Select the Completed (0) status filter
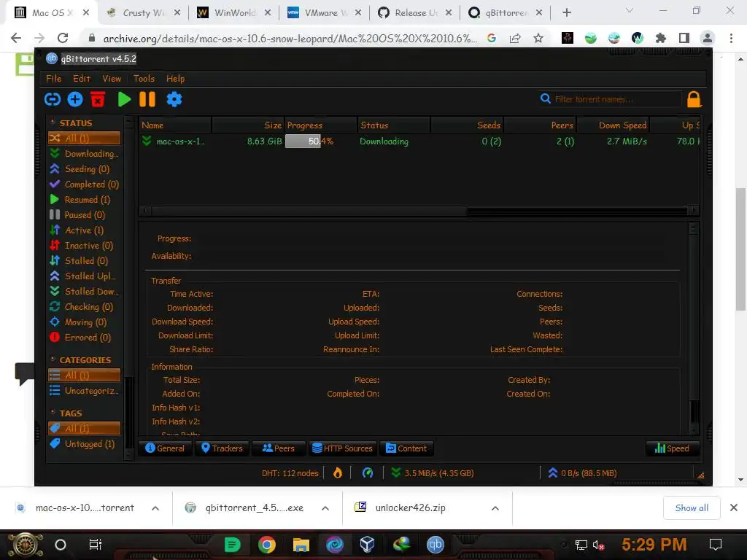 coord(85,184)
